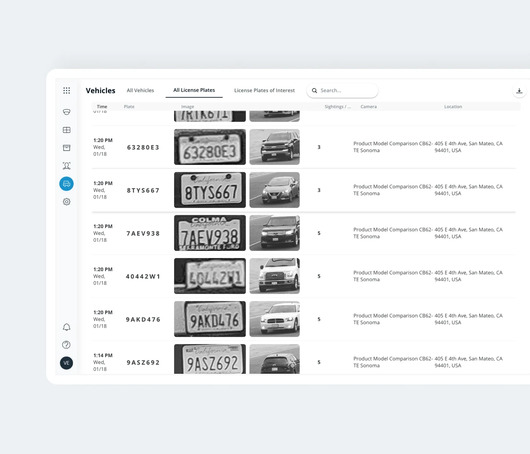Click the location address in the 40442W1 row

468,276
